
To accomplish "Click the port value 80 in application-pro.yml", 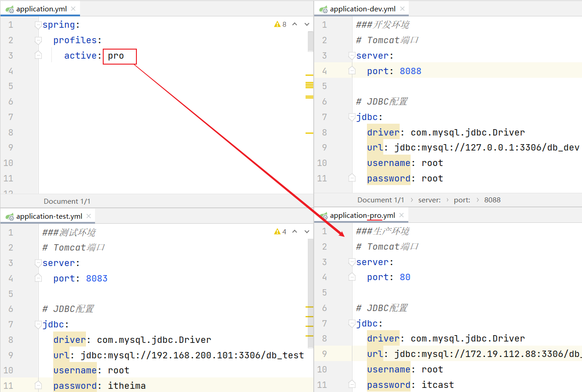I will tap(405, 277).
